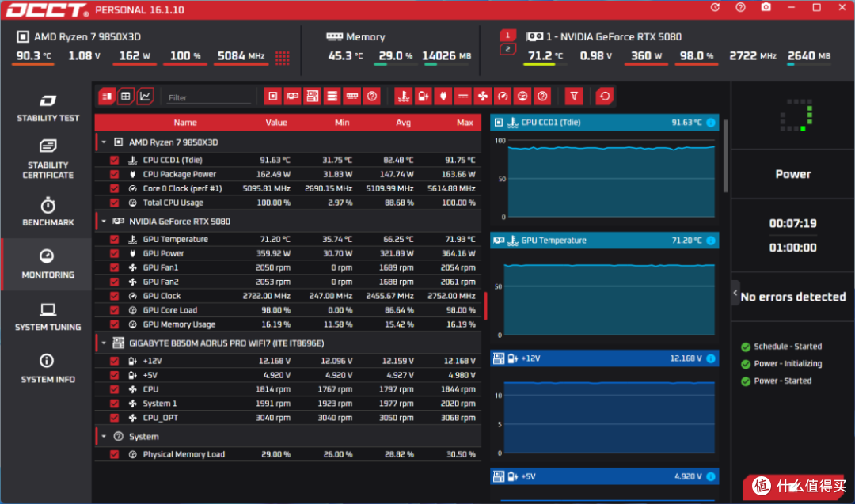
Task: Uncheck the +12V sensor checkbox
Action: [114, 361]
